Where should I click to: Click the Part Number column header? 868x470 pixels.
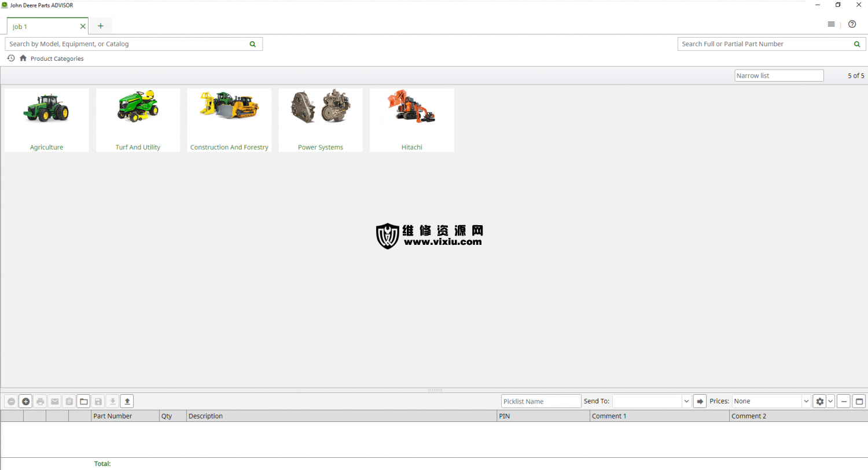click(x=125, y=416)
